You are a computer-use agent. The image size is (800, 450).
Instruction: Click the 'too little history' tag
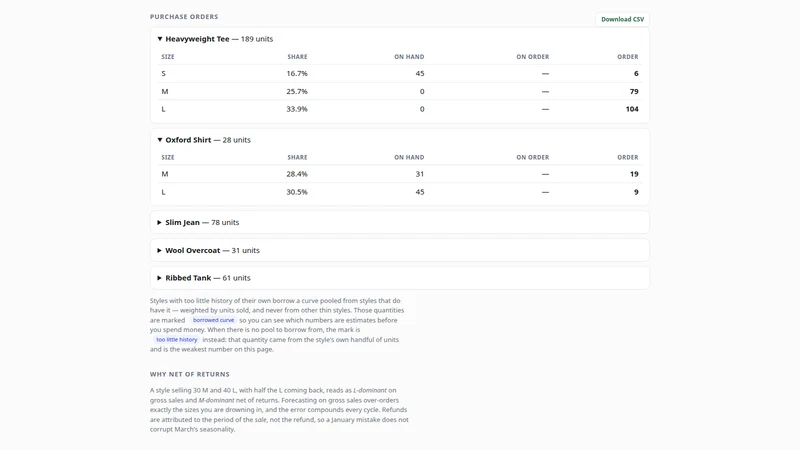(x=177, y=340)
